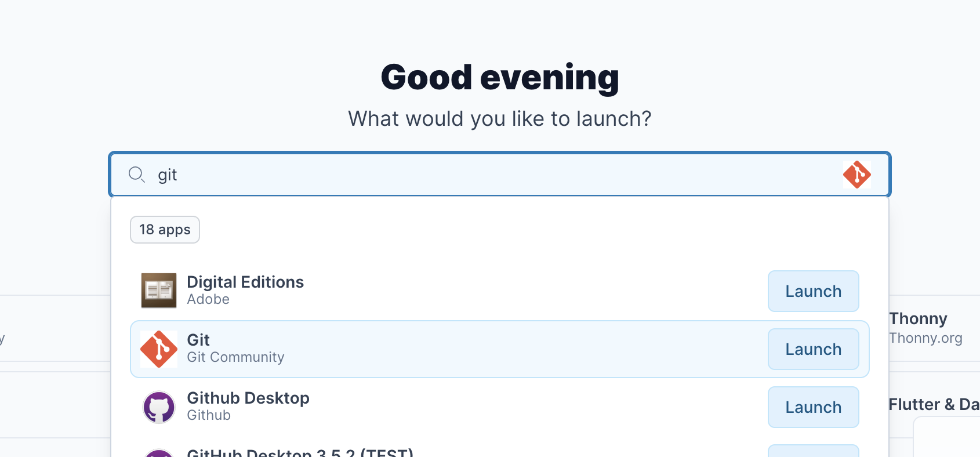Image resolution: width=980 pixels, height=457 pixels.
Task: Launch GitHub Desktop 3.5.2 (TEST)
Action: coord(813,451)
